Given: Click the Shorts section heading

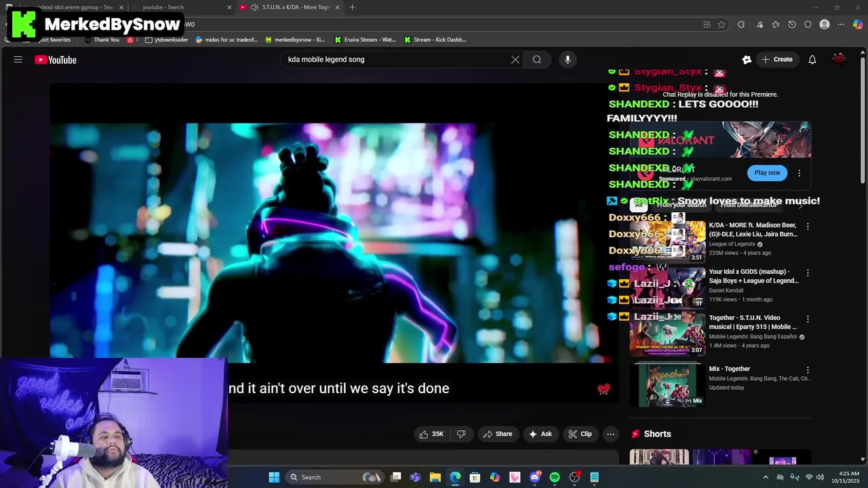Looking at the screenshot, I should click(657, 434).
